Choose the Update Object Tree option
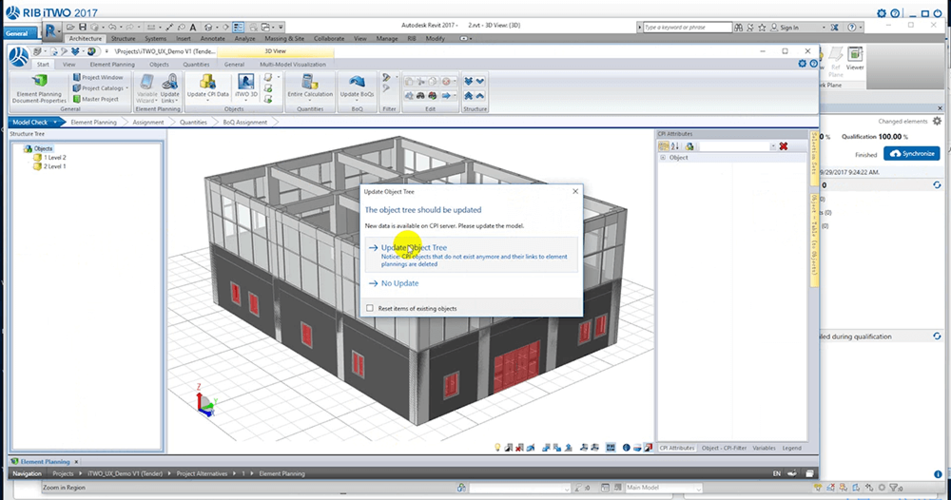Image resolution: width=951 pixels, height=500 pixels. (413, 247)
